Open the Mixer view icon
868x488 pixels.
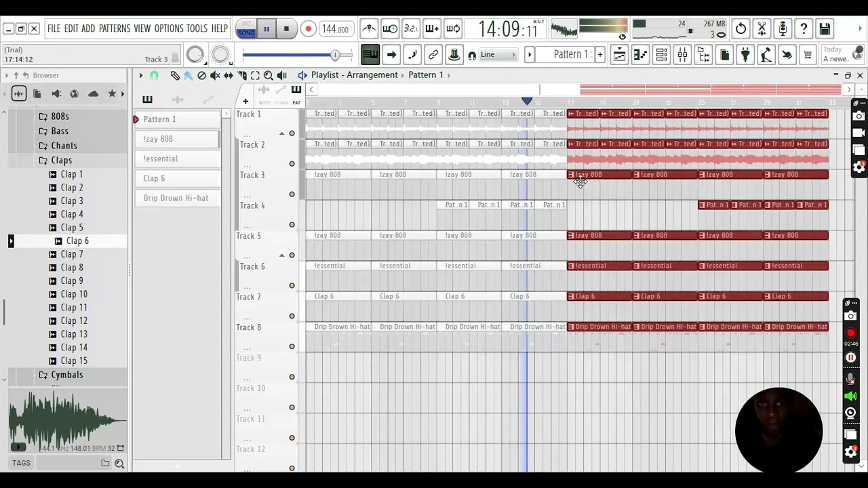pos(682,55)
